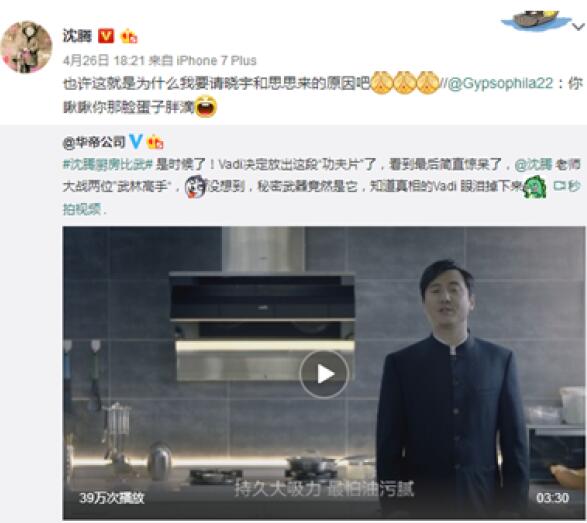Click the 沈腾 username
587x523 pixels.
click(77, 36)
